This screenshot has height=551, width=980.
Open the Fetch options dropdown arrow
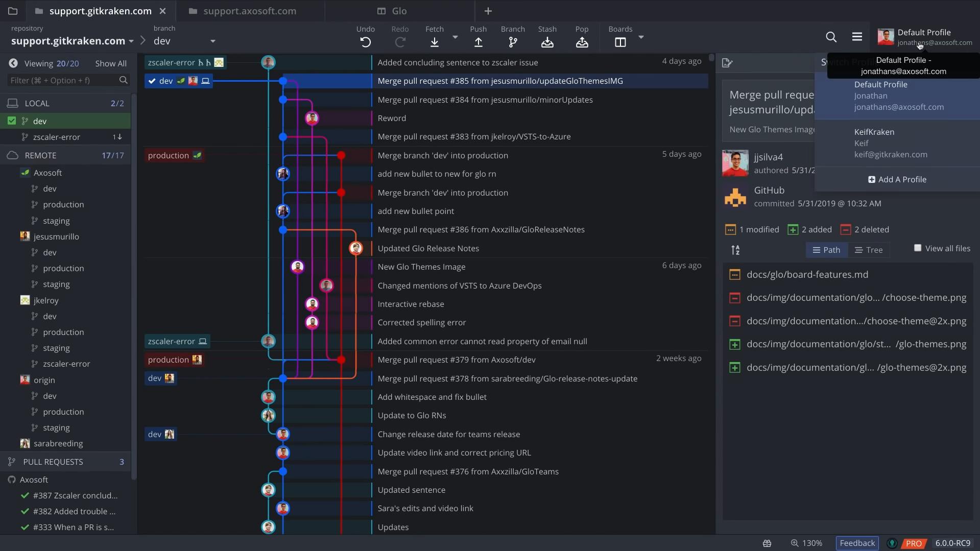click(x=455, y=37)
